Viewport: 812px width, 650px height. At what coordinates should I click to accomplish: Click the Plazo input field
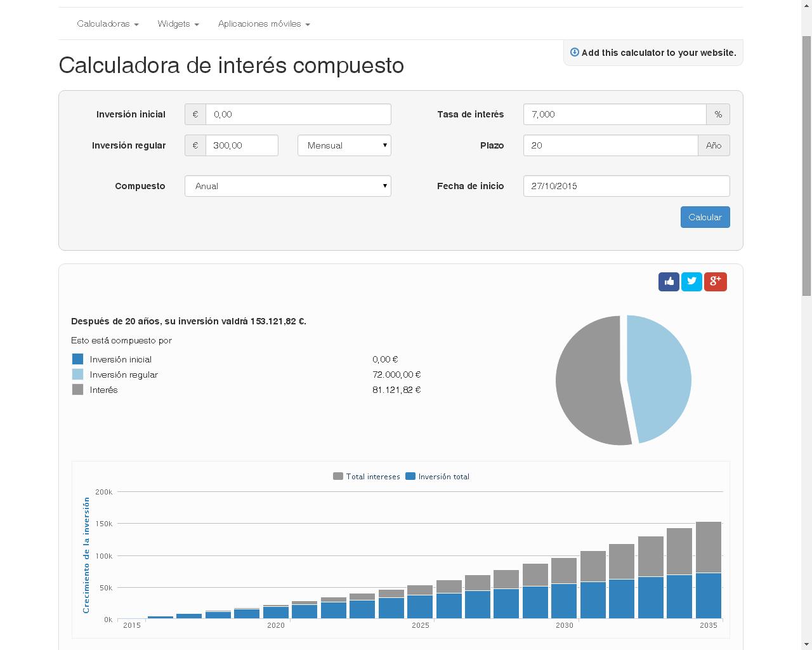point(610,145)
